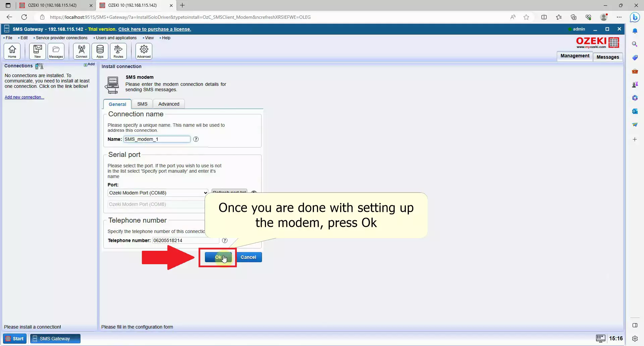The image size is (644, 346).
Task: Click help icon next to Name field
Action: click(x=196, y=139)
